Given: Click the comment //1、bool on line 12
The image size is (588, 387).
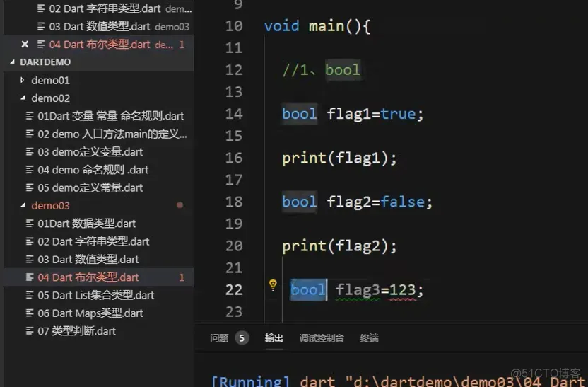Looking at the screenshot, I should pyautogui.click(x=322, y=70).
